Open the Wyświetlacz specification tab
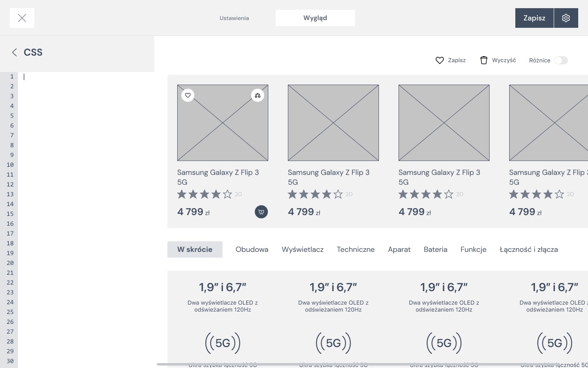The width and height of the screenshot is (588, 368). pos(303,249)
